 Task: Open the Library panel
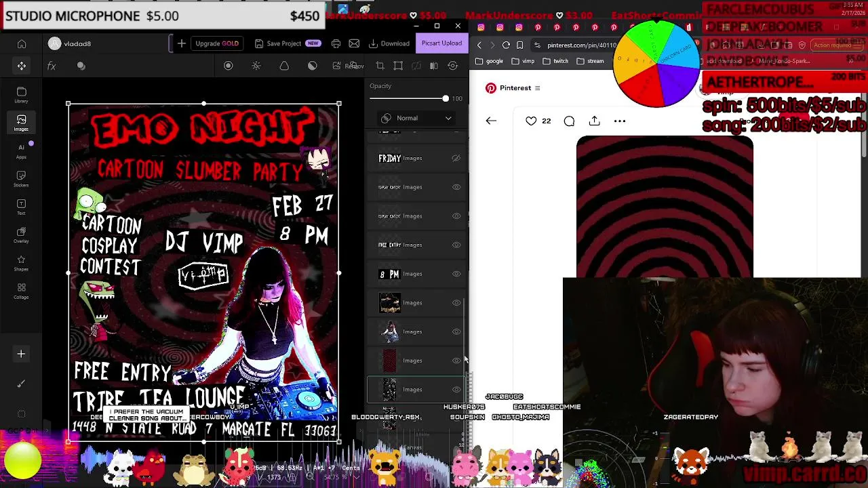[x=21, y=96]
